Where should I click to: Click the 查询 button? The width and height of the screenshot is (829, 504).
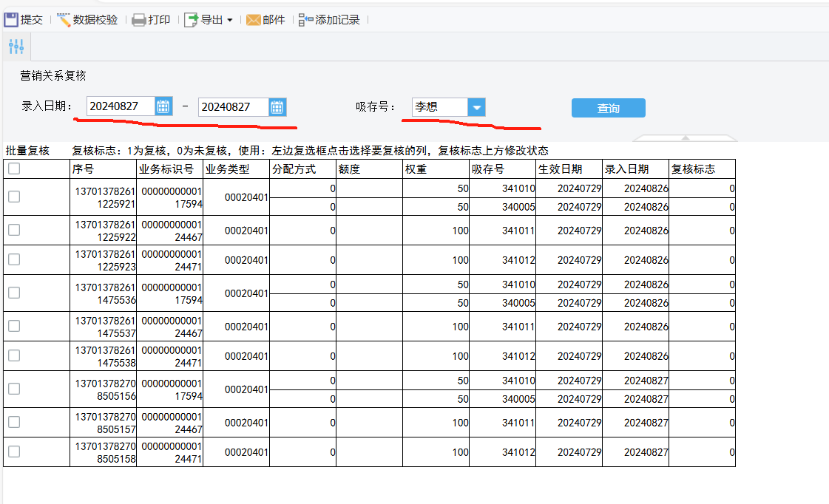[608, 108]
